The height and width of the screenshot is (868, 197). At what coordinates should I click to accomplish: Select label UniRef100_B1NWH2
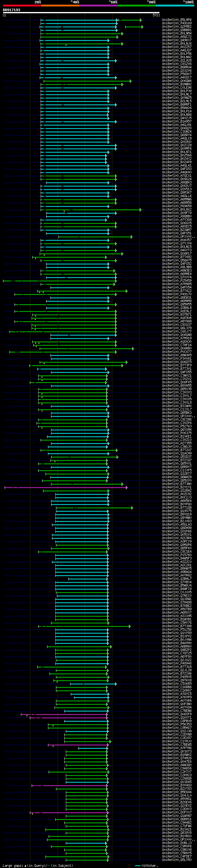177,84
